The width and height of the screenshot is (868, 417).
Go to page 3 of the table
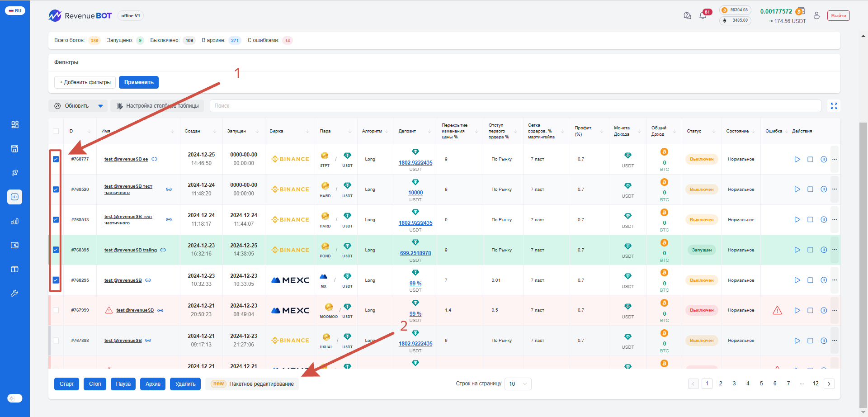point(734,384)
